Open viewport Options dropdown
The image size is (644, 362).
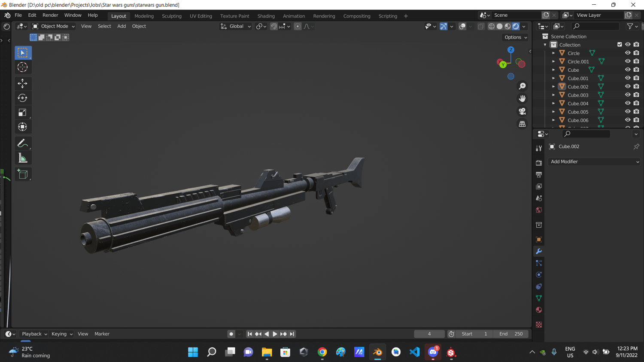[516, 37]
